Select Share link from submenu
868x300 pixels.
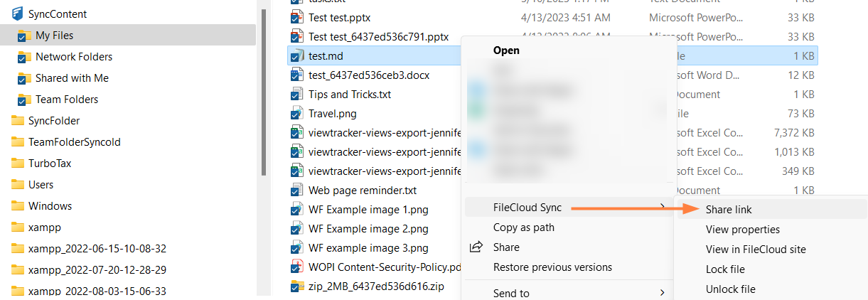tap(729, 210)
